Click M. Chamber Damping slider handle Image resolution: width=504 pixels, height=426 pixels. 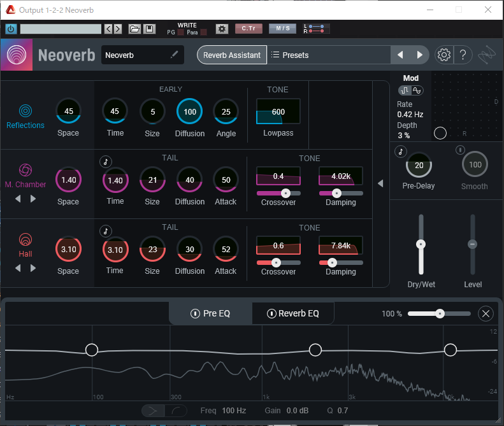click(x=336, y=193)
